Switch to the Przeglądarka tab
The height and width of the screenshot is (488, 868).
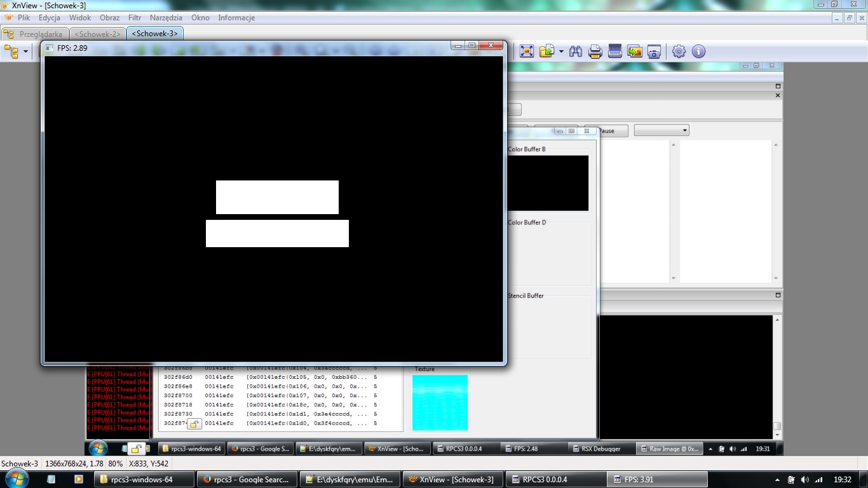(34, 34)
